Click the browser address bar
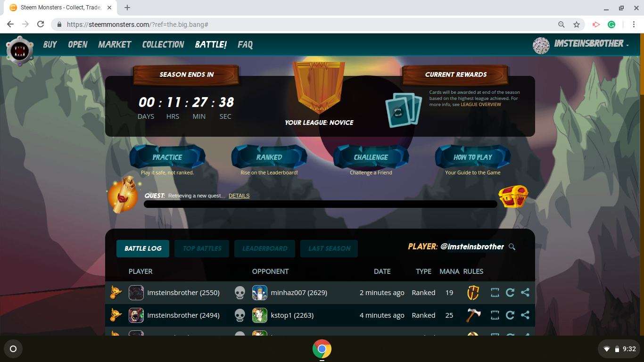Image resolution: width=644 pixels, height=362 pixels. click(x=302, y=25)
